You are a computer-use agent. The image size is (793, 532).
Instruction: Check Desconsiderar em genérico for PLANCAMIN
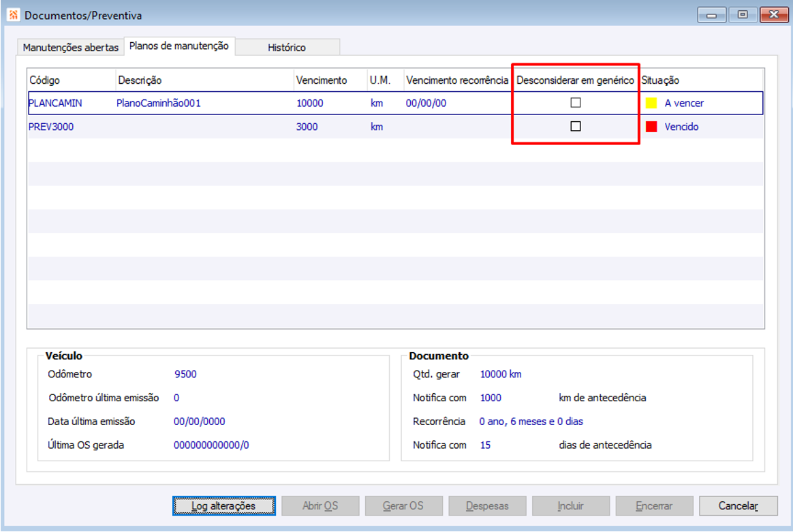point(576,103)
